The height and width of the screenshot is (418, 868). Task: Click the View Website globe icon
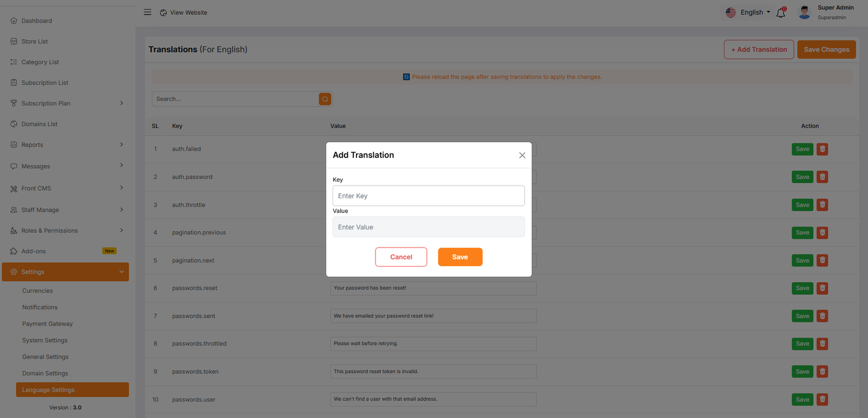(x=163, y=12)
